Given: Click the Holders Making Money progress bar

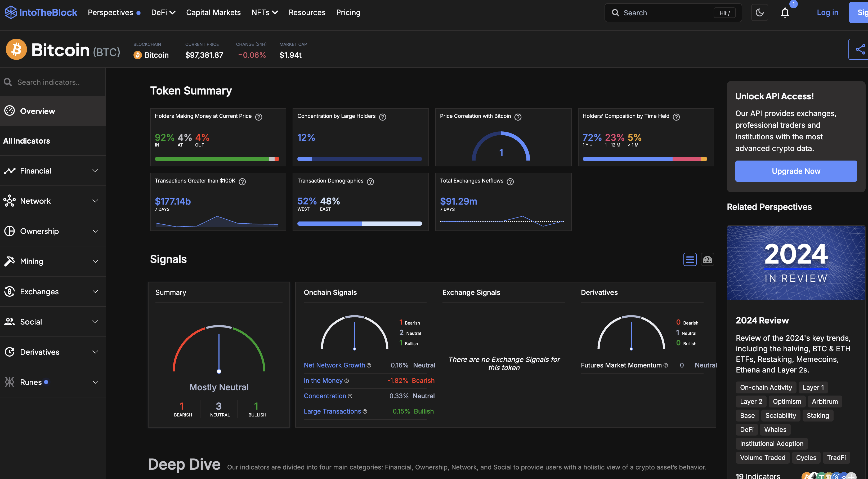Looking at the screenshot, I should pos(217,159).
